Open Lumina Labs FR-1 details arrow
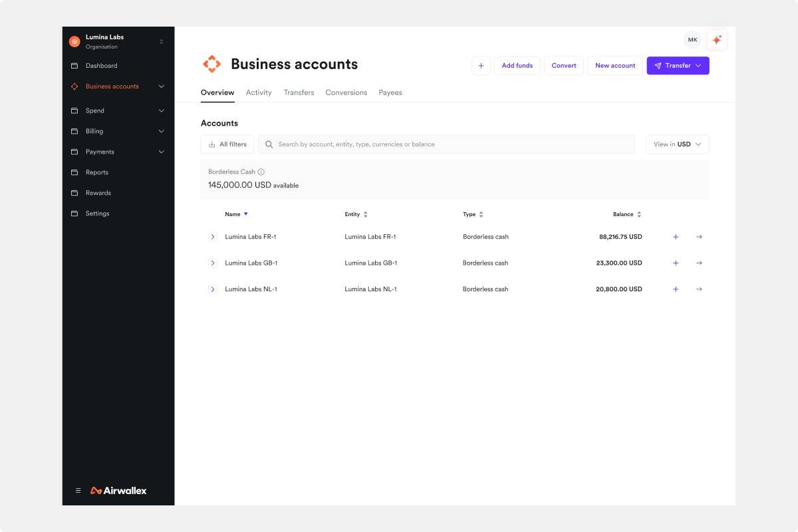The width and height of the screenshot is (798, 532). point(699,237)
